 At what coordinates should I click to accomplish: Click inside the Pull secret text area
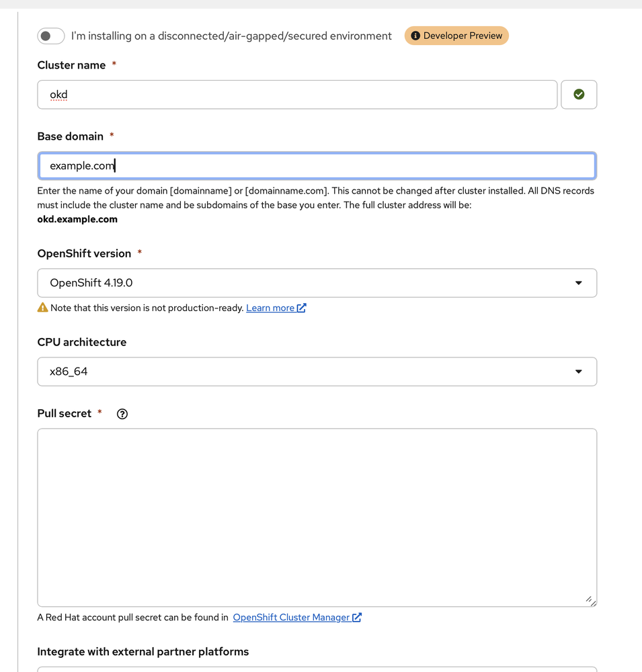pyautogui.click(x=317, y=517)
